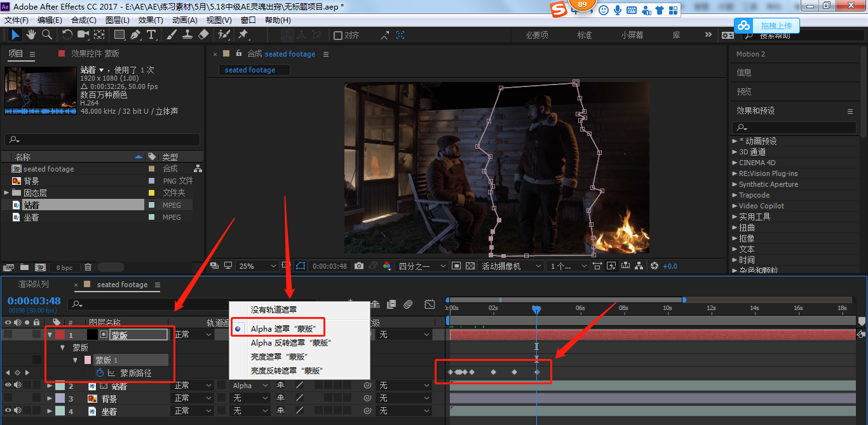The width and height of the screenshot is (868, 425).
Task: Switch to the 渲染队列 tab
Action: (x=33, y=285)
